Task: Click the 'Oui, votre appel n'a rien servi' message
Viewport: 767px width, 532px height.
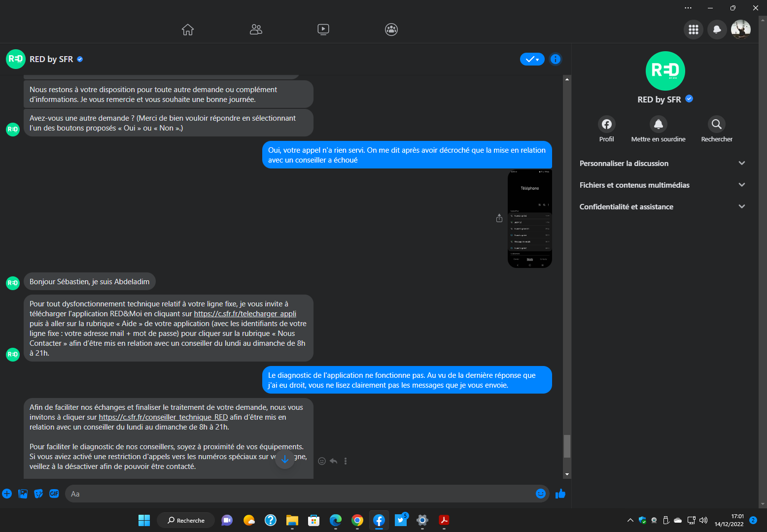Action: (407, 155)
